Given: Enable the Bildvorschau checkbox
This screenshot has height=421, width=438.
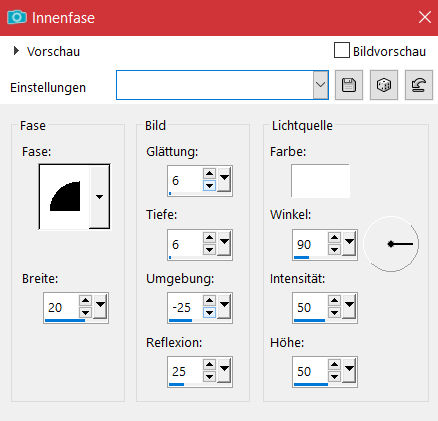Looking at the screenshot, I should 342,50.
